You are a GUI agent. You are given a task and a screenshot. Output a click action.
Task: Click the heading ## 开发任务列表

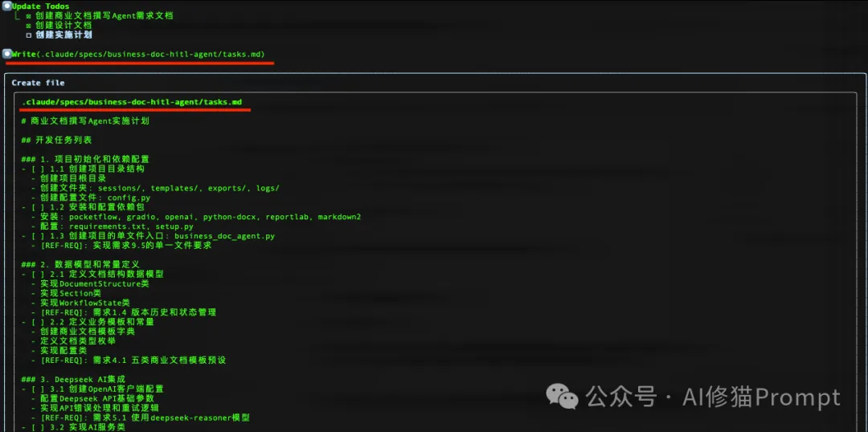57,141
